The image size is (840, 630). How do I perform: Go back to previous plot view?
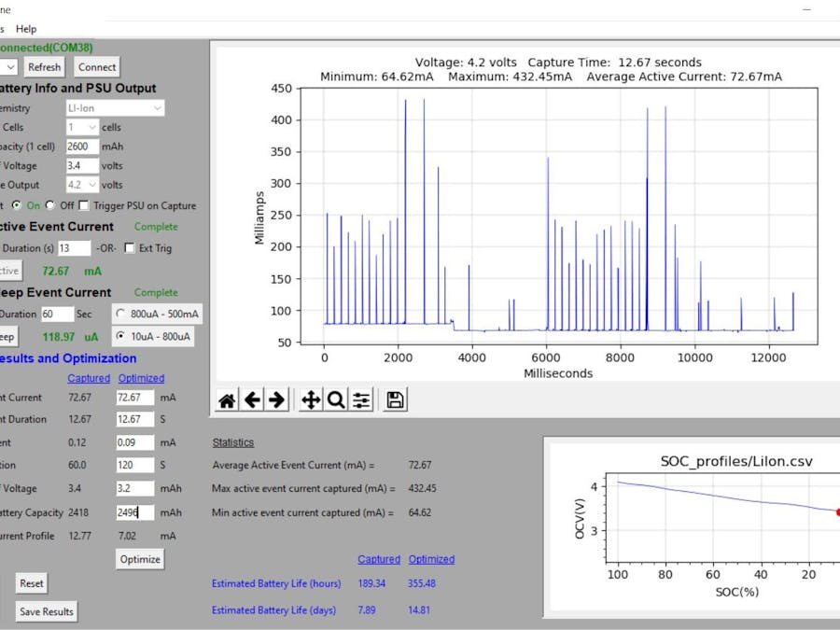[252, 399]
